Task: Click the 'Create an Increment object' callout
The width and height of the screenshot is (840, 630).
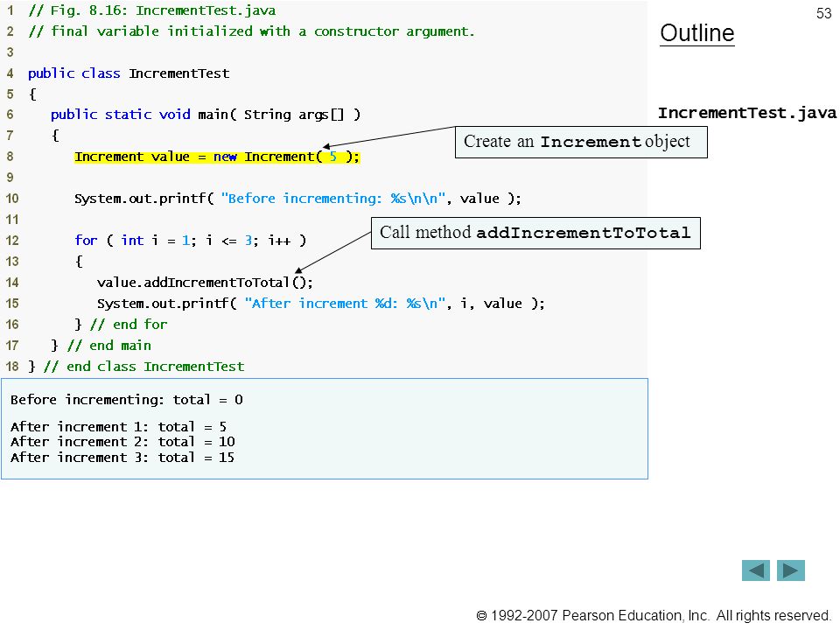Action: tap(581, 142)
